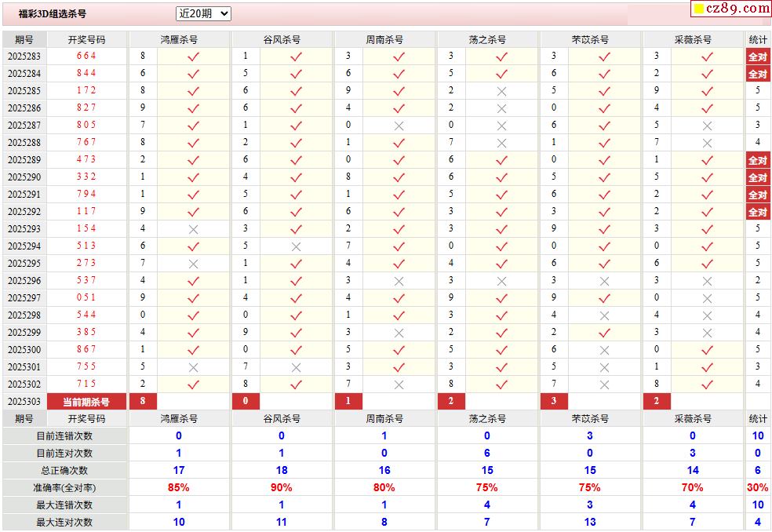Click the red 当前期杀号 label
Screen dimensions: 772x532
(86, 402)
